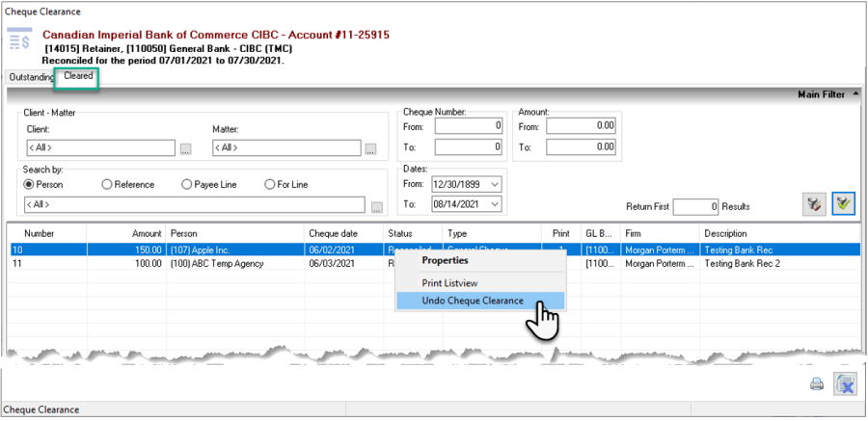
Task: Sort by the Number column header
Action: tap(47, 233)
